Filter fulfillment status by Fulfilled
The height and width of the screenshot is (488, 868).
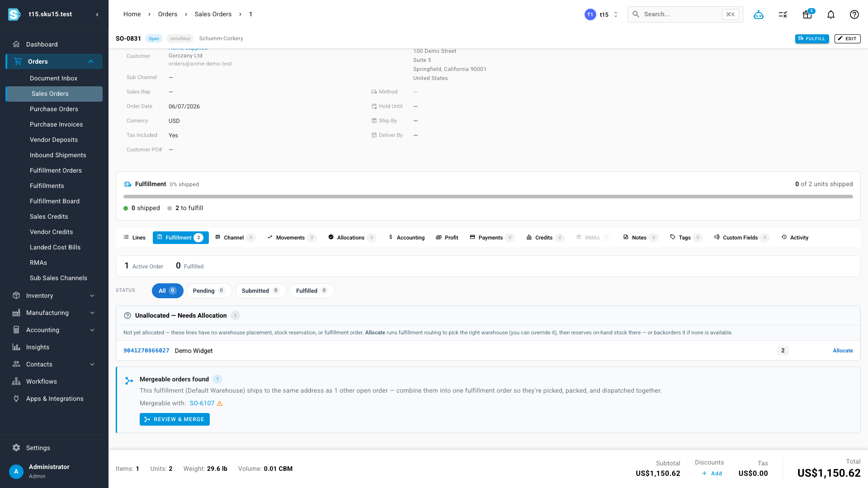[x=312, y=291]
